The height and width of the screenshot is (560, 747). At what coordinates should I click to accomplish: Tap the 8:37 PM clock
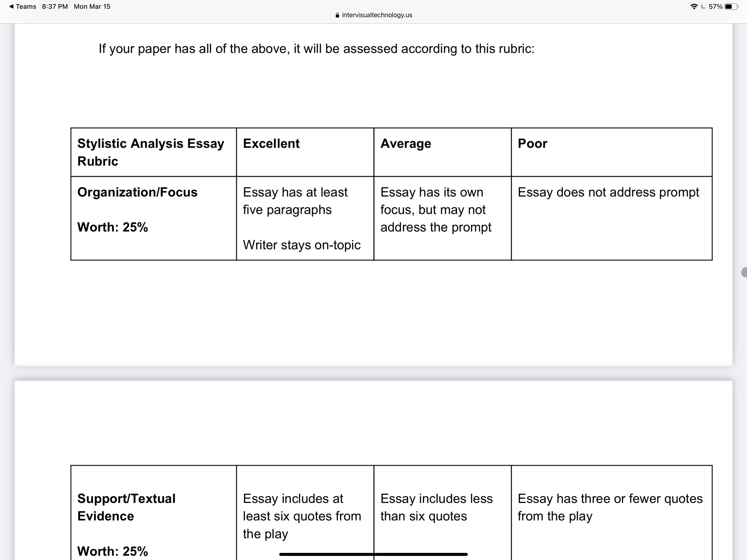point(55,6)
